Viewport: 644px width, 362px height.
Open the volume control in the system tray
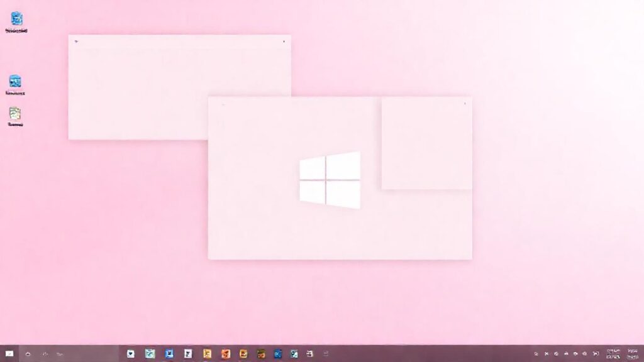coord(577,353)
